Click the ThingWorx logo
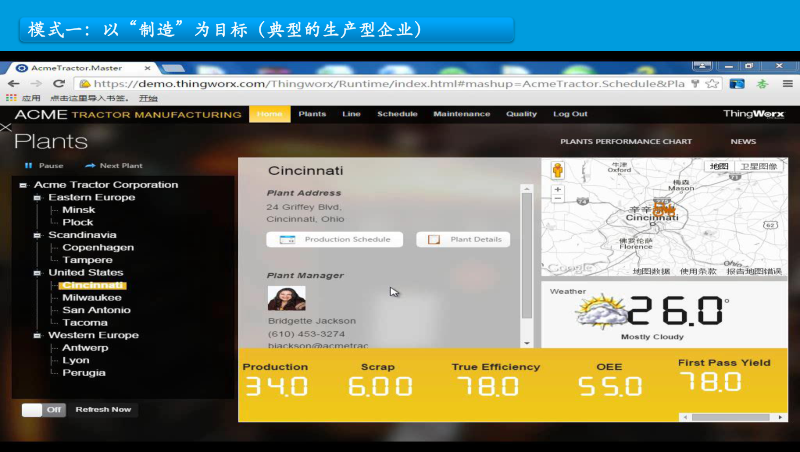 754,114
